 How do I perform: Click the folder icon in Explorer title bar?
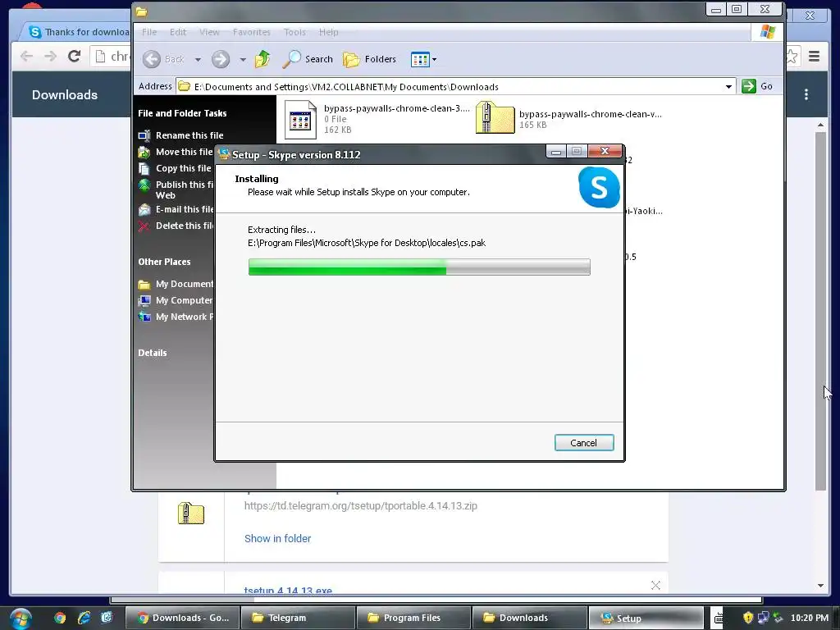141,11
